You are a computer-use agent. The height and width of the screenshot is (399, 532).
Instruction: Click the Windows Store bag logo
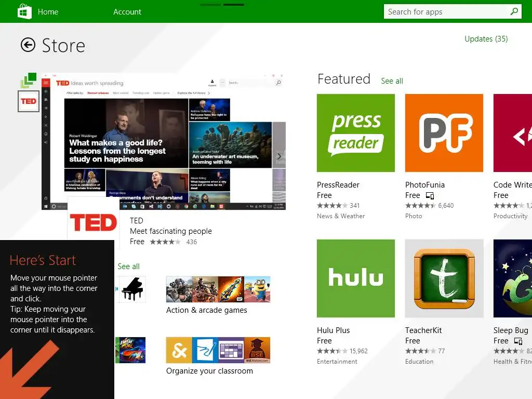click(24, 11)
